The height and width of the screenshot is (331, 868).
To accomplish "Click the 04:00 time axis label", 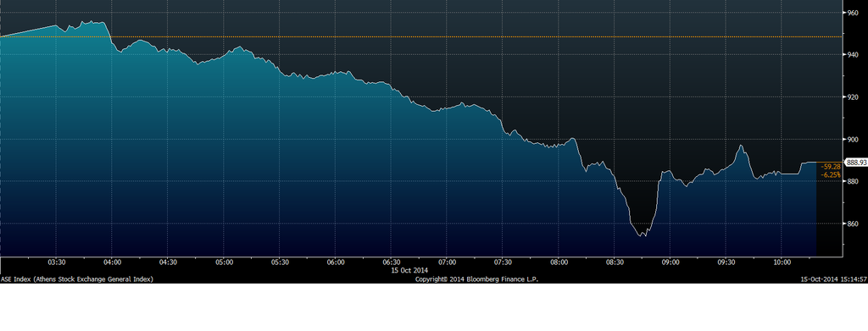I will 113,262.
